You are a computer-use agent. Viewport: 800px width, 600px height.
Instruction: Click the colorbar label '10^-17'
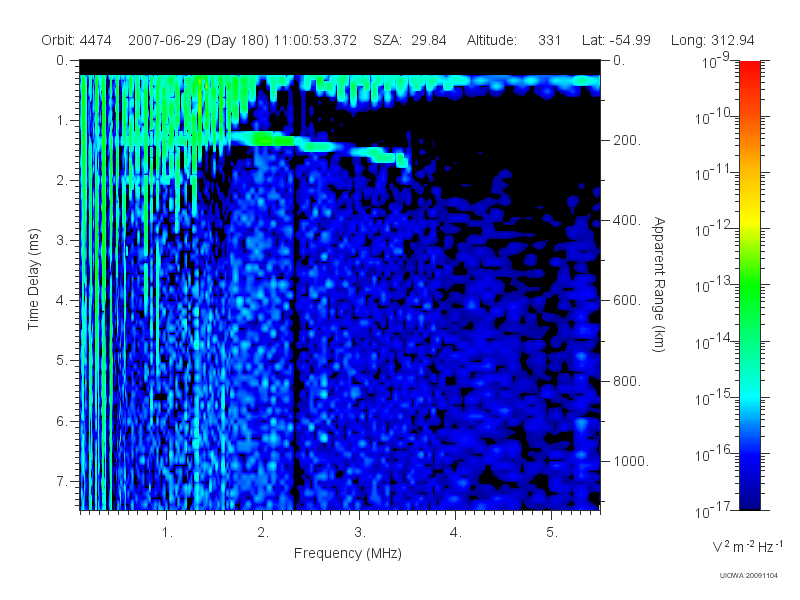(x=712, y=510)
